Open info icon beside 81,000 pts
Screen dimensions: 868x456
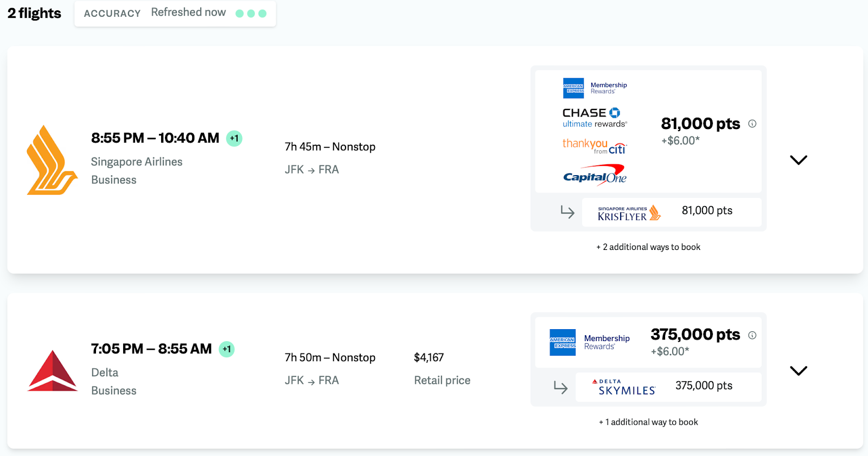tap(752, 124)
